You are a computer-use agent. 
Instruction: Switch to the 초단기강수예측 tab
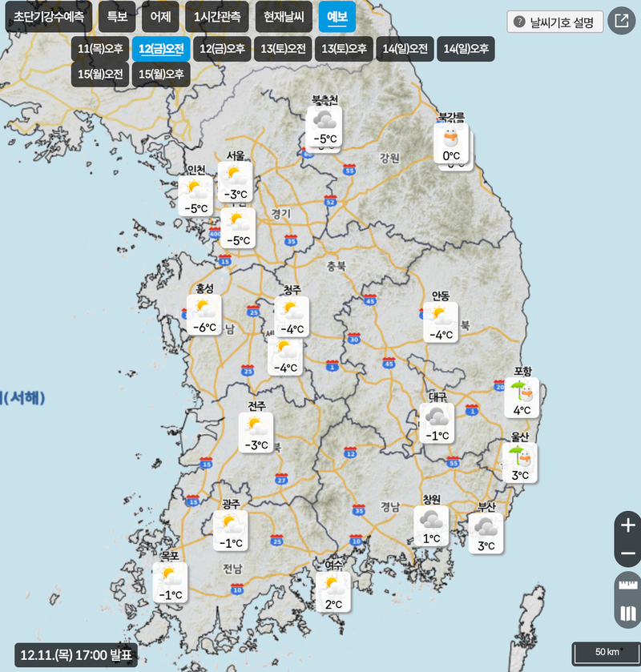click(x=49, y=17)
